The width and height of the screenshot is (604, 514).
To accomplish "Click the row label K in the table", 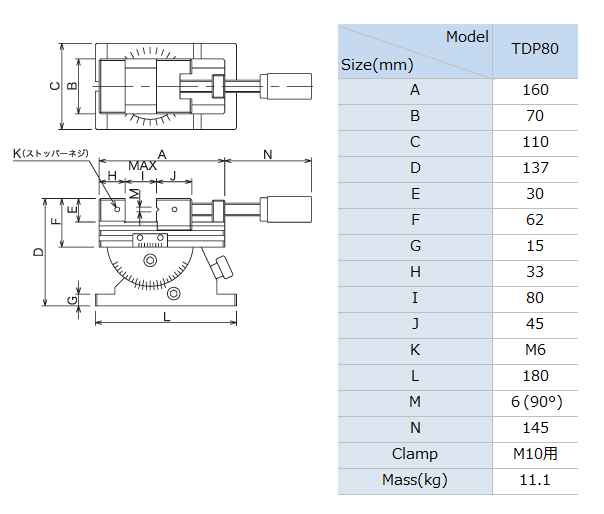I will click(415, 350).
